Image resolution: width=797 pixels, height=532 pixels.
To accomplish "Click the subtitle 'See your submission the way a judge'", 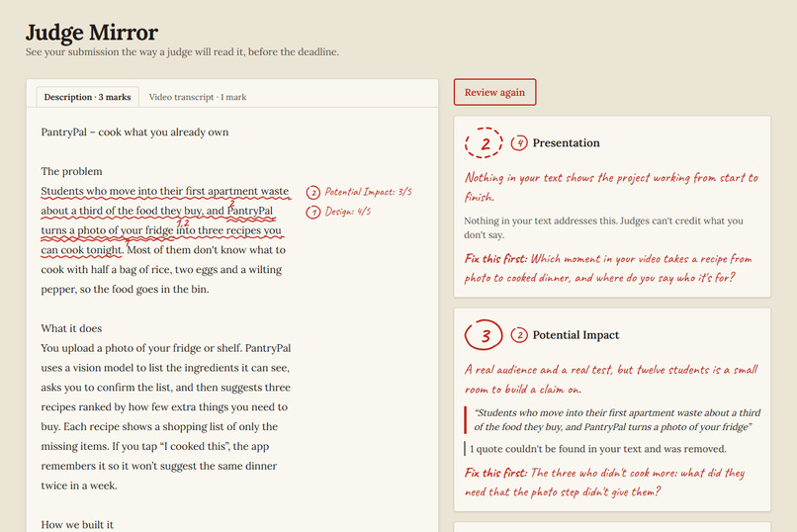I will pos(182,51).
